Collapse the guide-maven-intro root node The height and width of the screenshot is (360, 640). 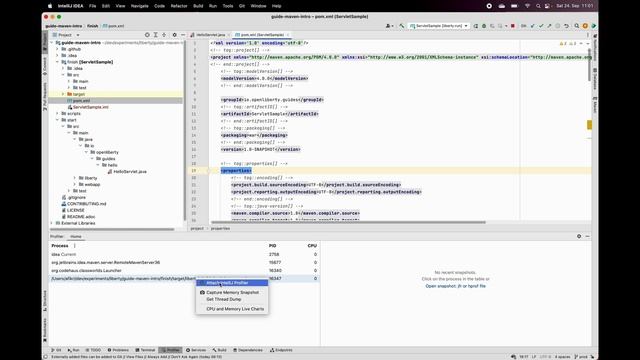point(52,42)
